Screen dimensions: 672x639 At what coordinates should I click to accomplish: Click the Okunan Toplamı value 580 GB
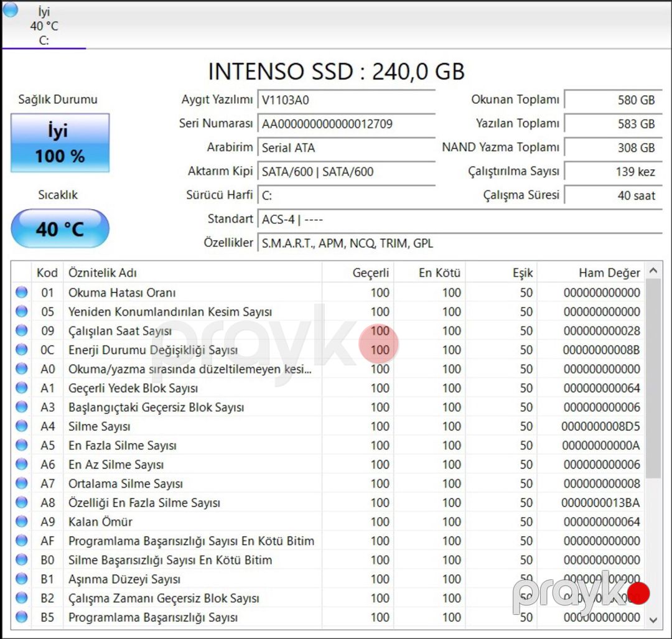[x=614, y=100]
